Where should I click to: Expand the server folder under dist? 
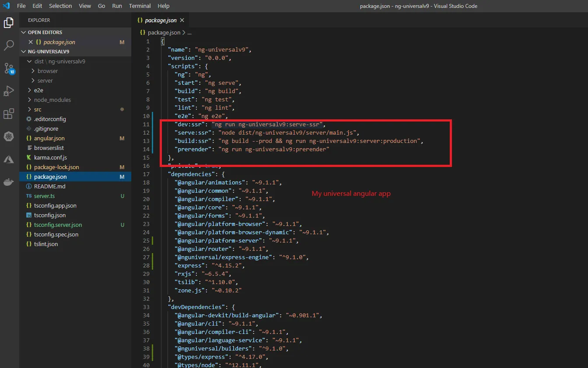[33, 81]
